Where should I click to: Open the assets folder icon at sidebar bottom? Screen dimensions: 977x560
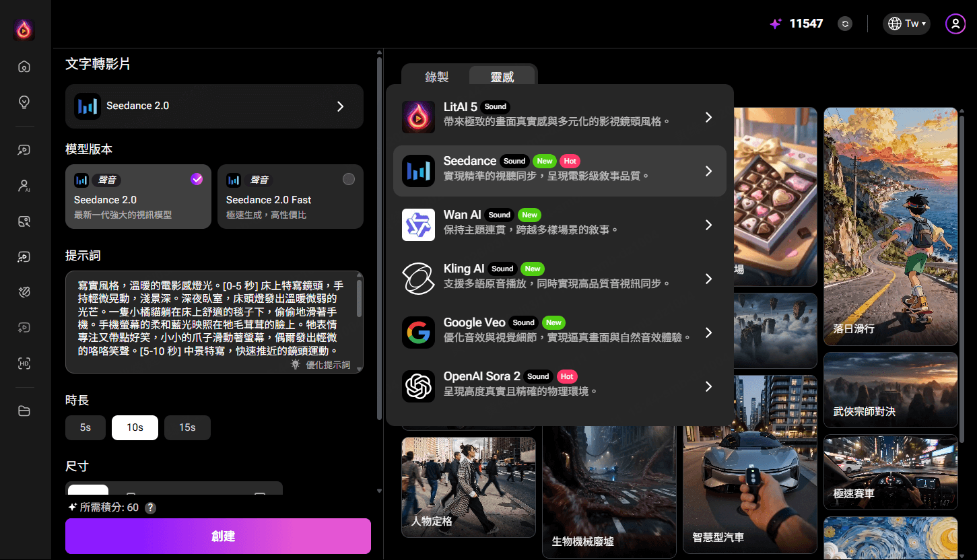pyautogui.click(x=24, y=411)
